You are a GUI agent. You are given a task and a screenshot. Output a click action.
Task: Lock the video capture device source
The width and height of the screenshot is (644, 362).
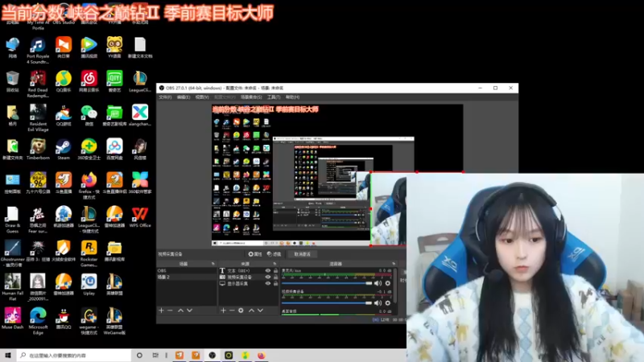(x=275, y=277)
